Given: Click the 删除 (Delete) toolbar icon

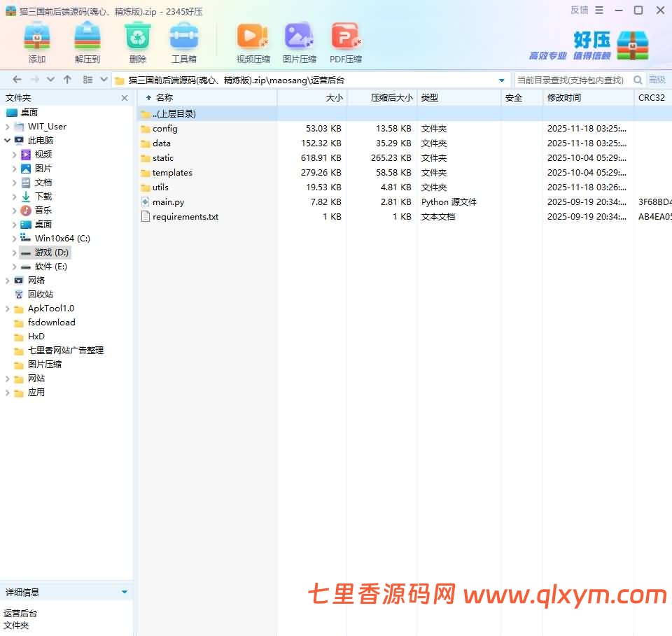Looking at the screenshot, I should [x=137, y=40].
